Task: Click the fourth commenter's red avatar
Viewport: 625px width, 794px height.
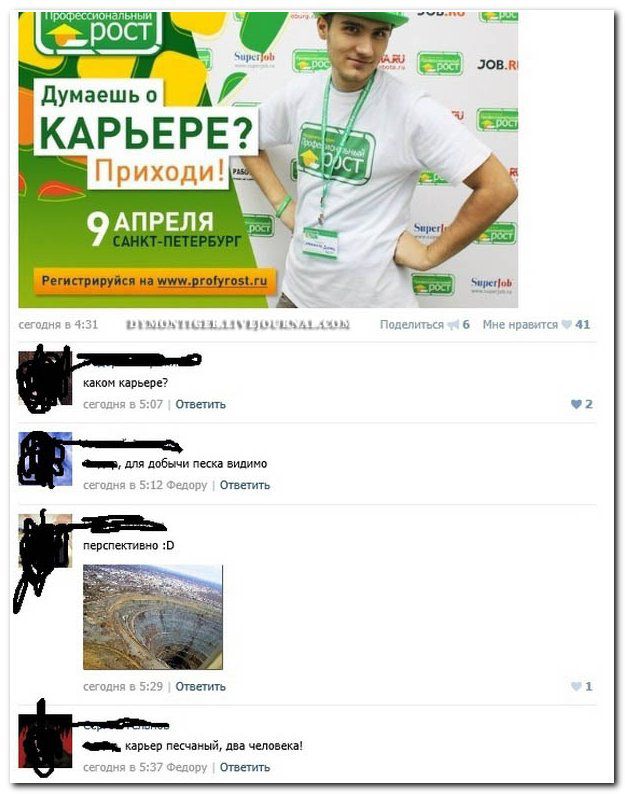Action: (45, 741)
